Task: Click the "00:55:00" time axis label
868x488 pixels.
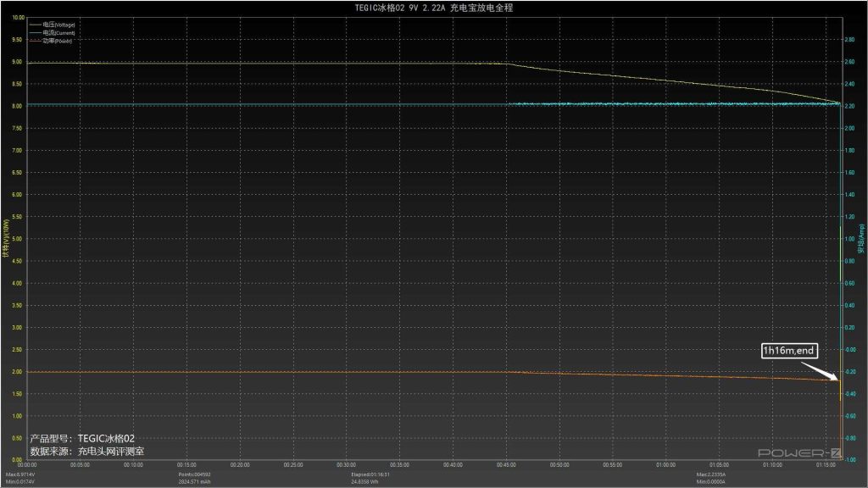Action: [x=612, y=465]
